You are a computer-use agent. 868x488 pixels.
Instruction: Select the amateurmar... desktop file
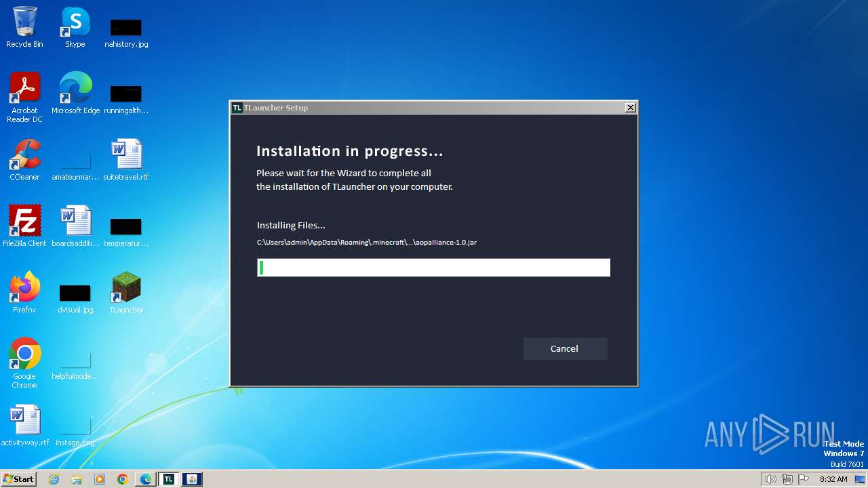click(75, 165)
